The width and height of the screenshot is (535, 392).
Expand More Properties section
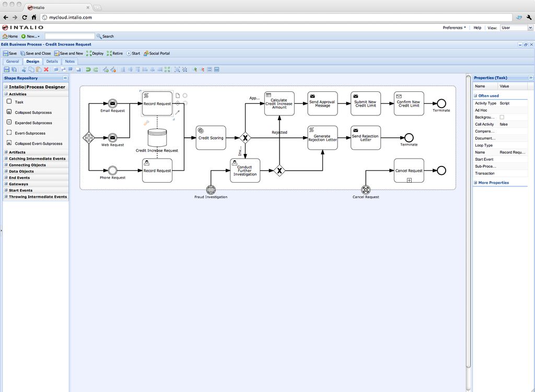[475, 183]
